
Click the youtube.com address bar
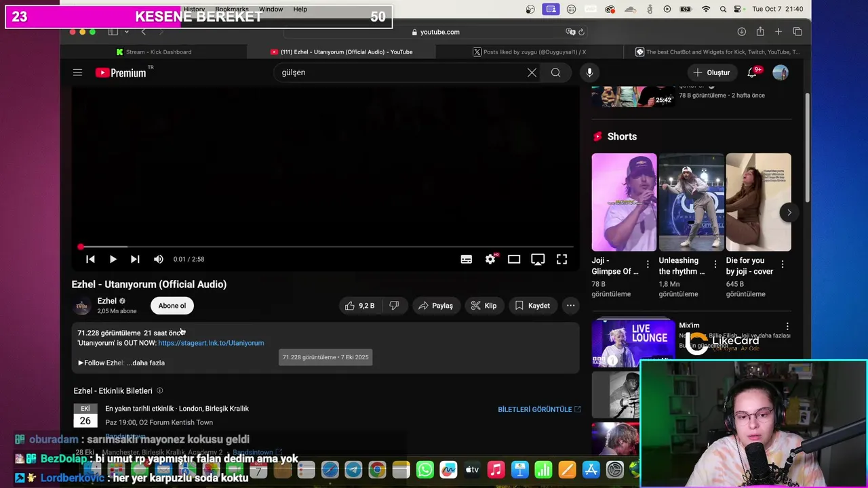[x=435, y=32]
